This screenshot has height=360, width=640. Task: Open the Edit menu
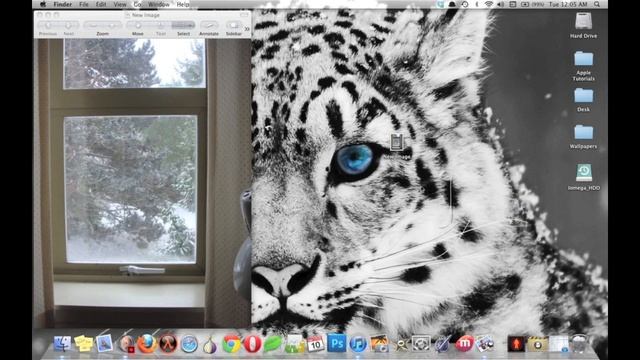pyautogui.click(x=101, y=4)
